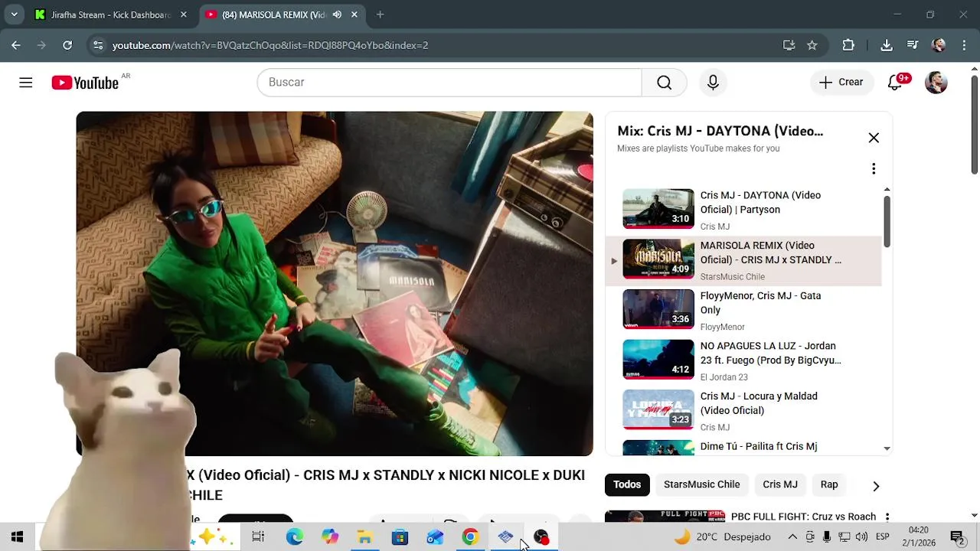Click the Buscar search field
This screenshot has width=980, height=551.
coord(449,83)
